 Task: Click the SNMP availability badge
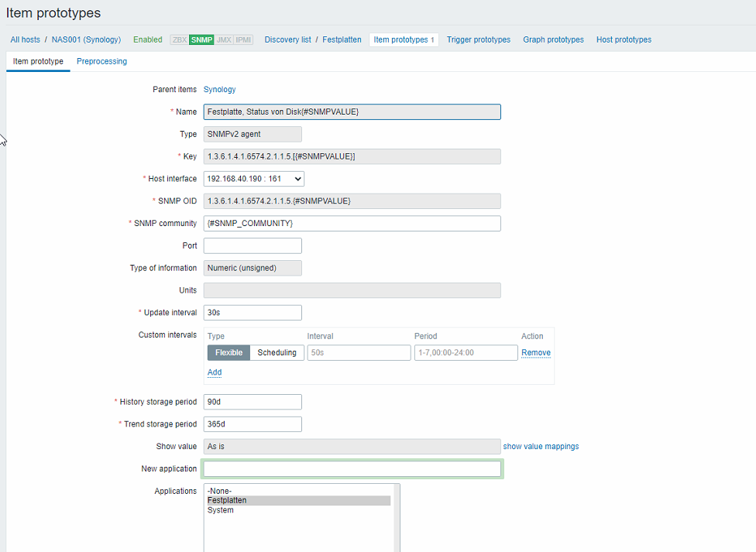point(201,39)
